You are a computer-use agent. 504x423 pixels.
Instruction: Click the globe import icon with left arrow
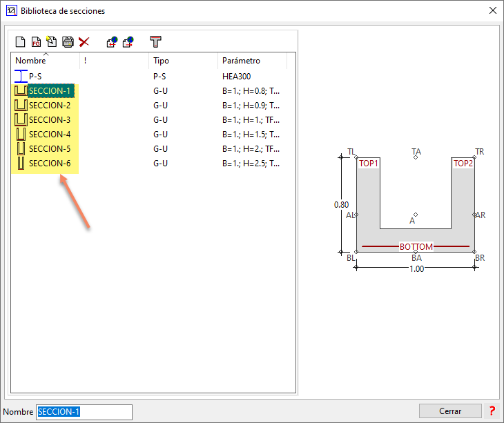click(112, 42)
